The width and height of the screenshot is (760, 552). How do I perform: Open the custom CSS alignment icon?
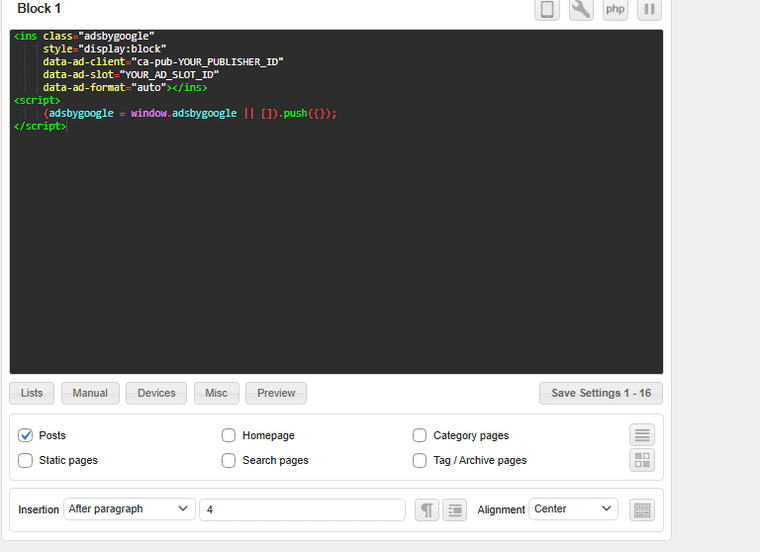click(642, 510)
